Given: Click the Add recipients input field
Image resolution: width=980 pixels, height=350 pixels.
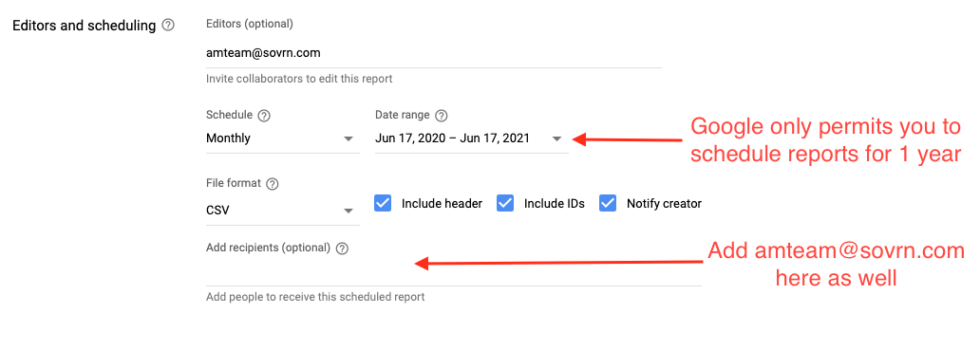Looking at the screenshot, I should click(453, 272).
